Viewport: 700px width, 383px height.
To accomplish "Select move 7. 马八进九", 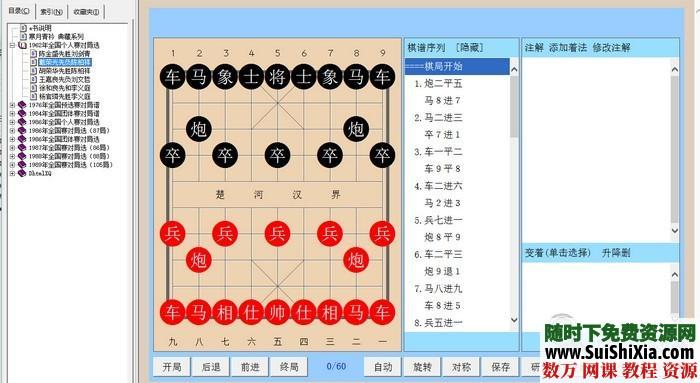I will point(438,289).
